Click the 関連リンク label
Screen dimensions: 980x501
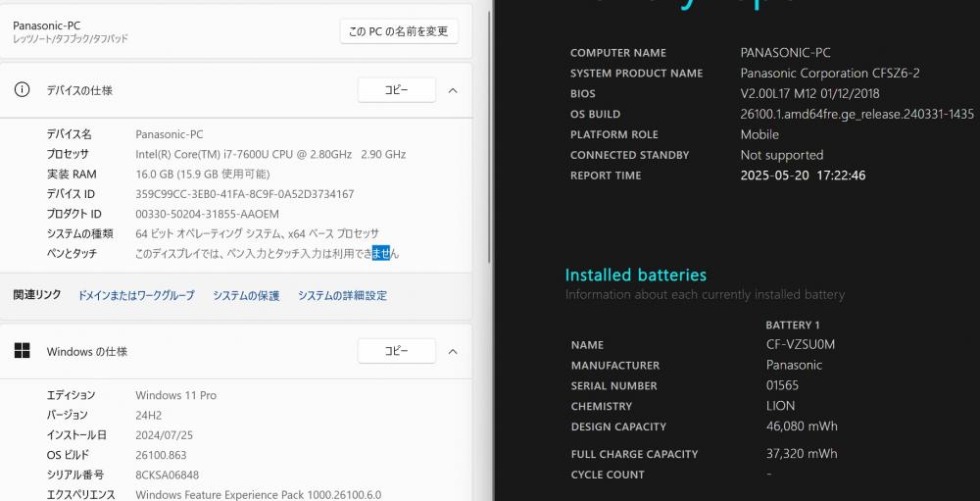pyautogui.click(x=37, y=294)
